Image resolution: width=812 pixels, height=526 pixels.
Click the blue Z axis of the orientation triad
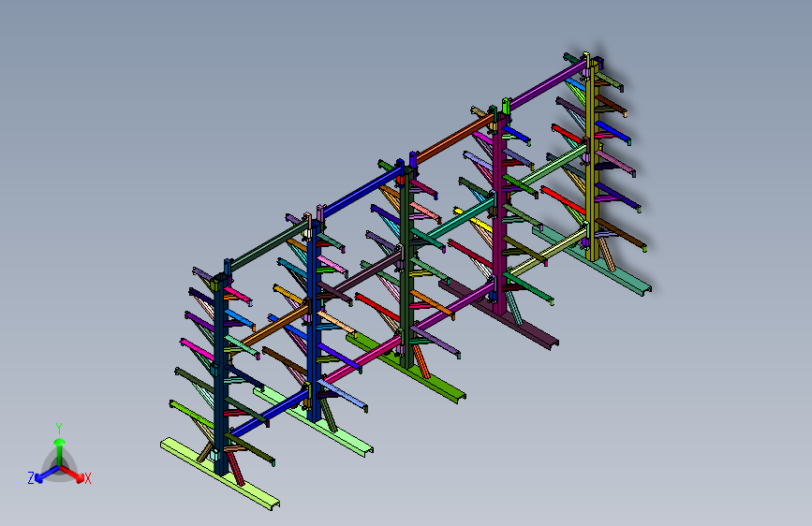[x=46, y=474]
